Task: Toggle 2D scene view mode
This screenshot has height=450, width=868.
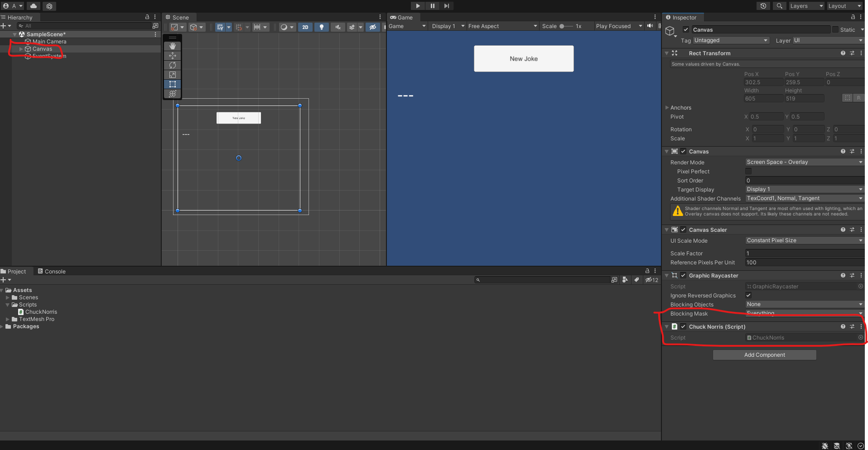Action: tap(305, 27)
